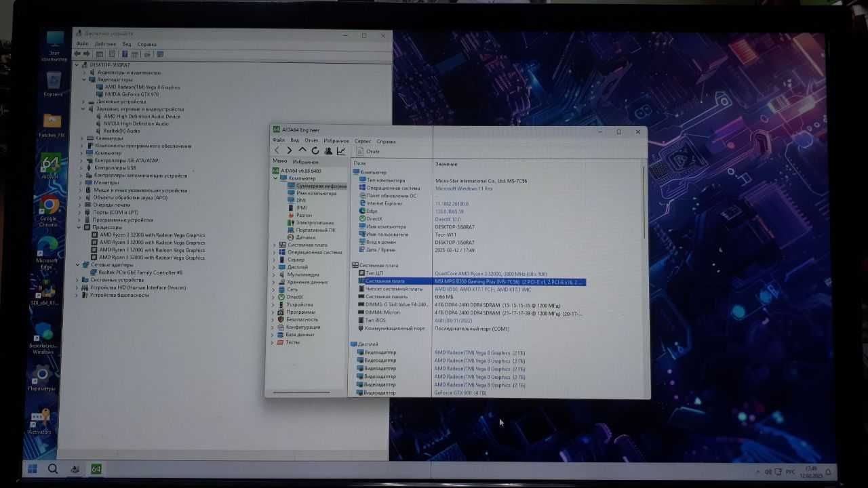The width and height of the screenshot is (868, 488).
Task: Click the AIDA64 vertical scrollbar
Action: tap(644, 203)
